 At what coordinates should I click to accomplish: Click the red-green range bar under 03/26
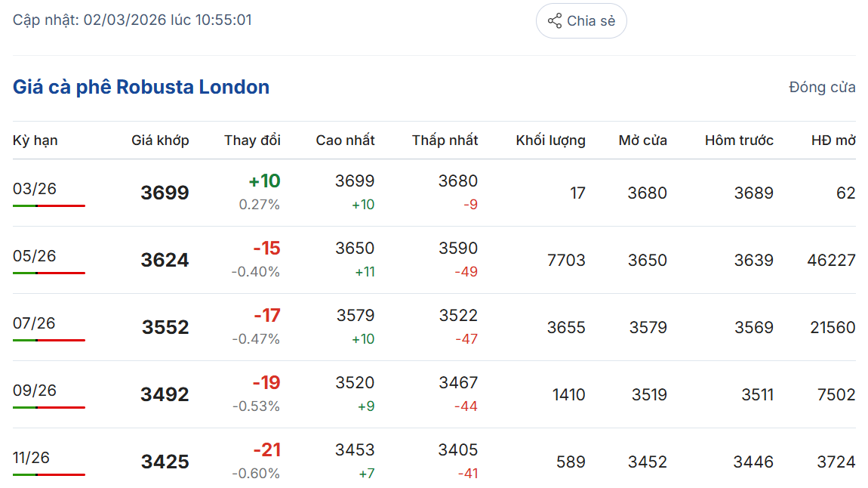(x=49, y=205)
